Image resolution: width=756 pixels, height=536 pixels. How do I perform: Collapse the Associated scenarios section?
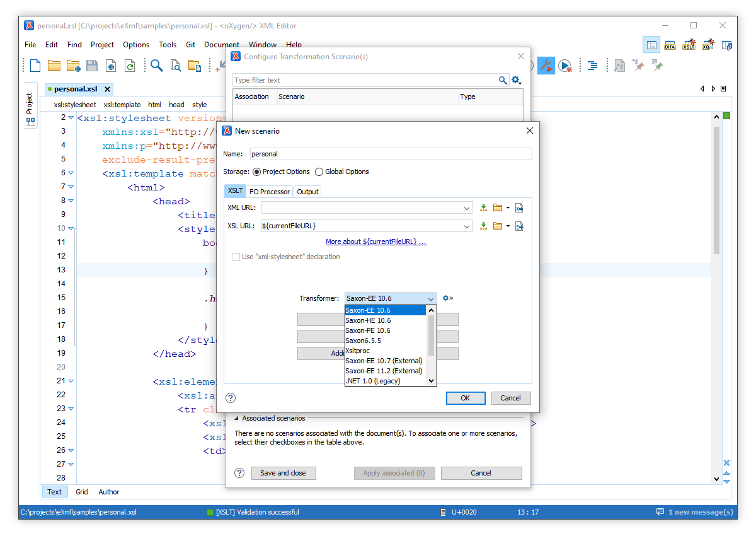tap(237, 418)
